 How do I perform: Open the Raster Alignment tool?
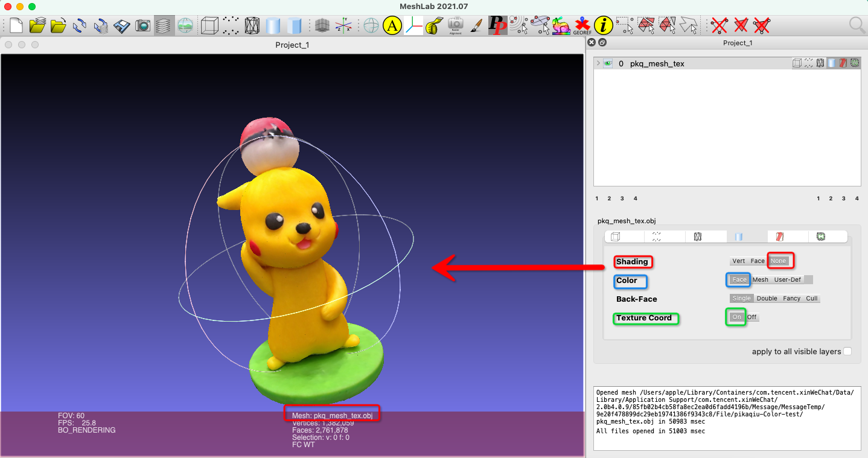tap(455, 25)
